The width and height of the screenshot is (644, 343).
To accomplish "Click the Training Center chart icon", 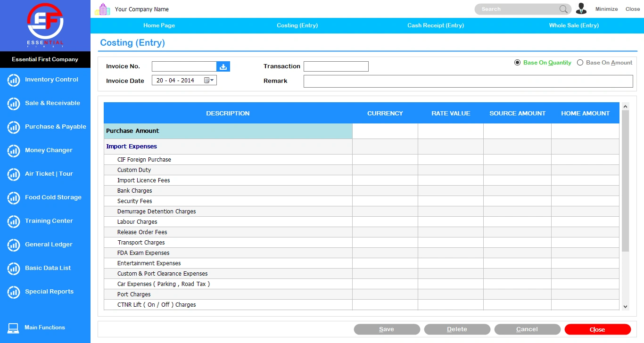I will (x=14, y=221).
